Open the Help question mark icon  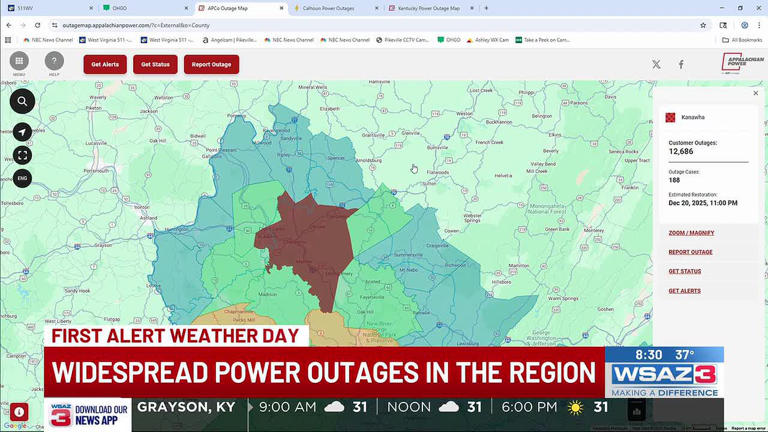[x=54, y=61]
